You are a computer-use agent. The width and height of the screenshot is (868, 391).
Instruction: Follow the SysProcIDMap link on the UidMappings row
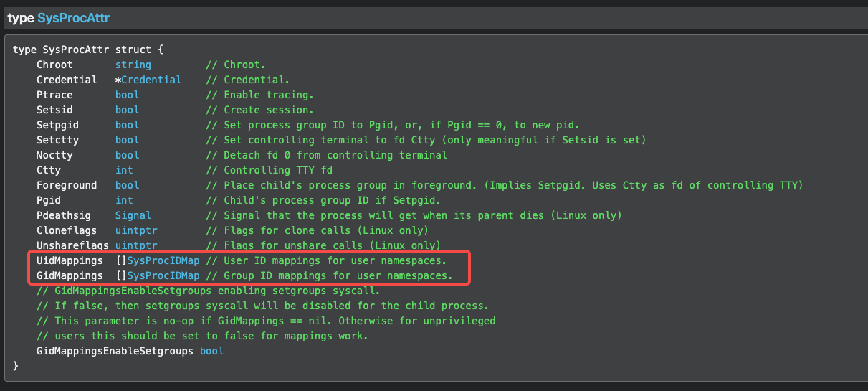(163, 260)
